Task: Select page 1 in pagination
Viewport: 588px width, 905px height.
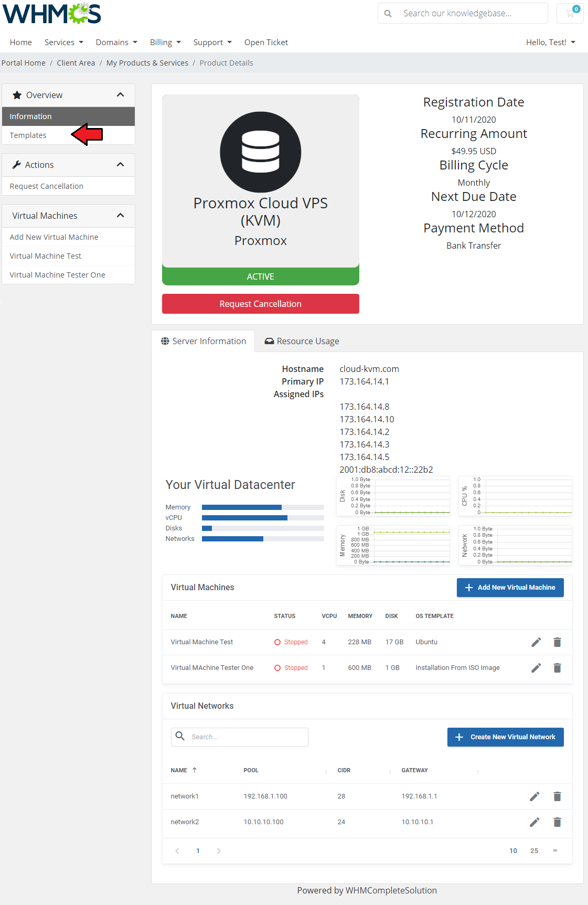Action: (x=198, y=851)
